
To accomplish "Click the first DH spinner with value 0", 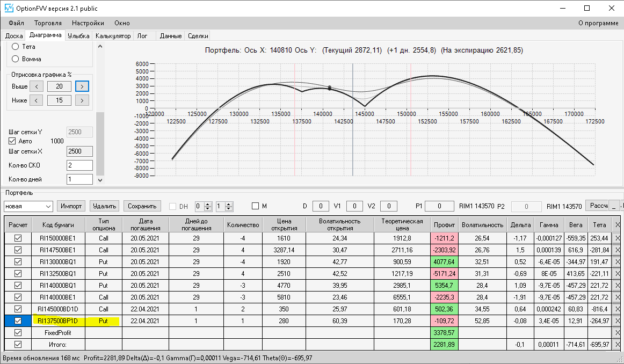I will click(203, 206).
